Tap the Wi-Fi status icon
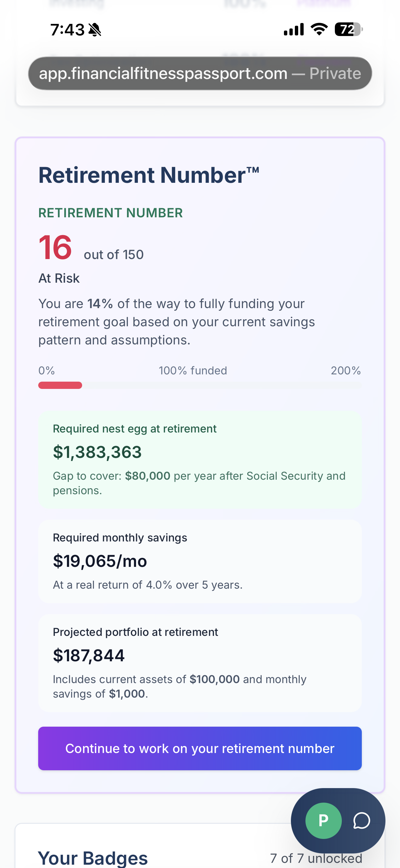Image resolution: width=400 pixels, height=868 pixels. click(318, 29)
